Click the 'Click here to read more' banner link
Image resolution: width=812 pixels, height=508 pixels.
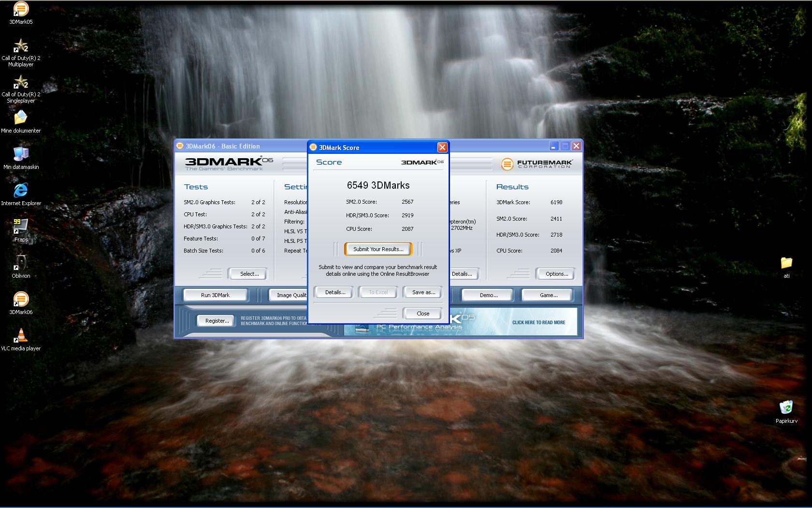[538, 322]
